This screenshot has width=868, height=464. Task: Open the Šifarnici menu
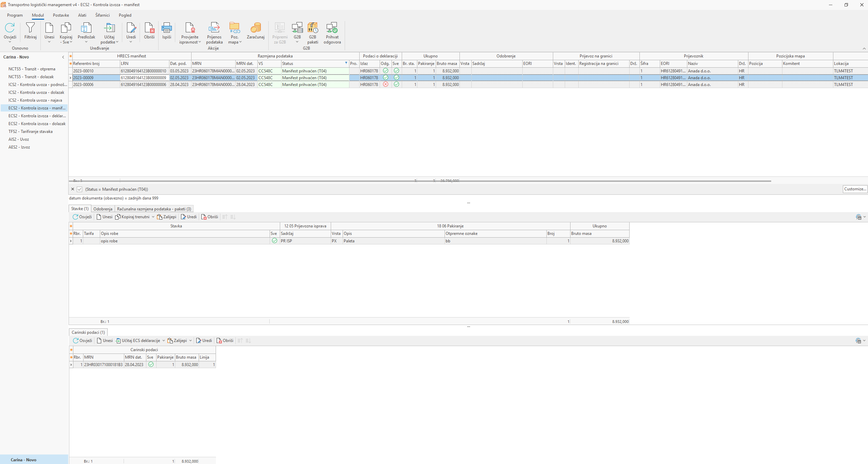coord(103,15)
